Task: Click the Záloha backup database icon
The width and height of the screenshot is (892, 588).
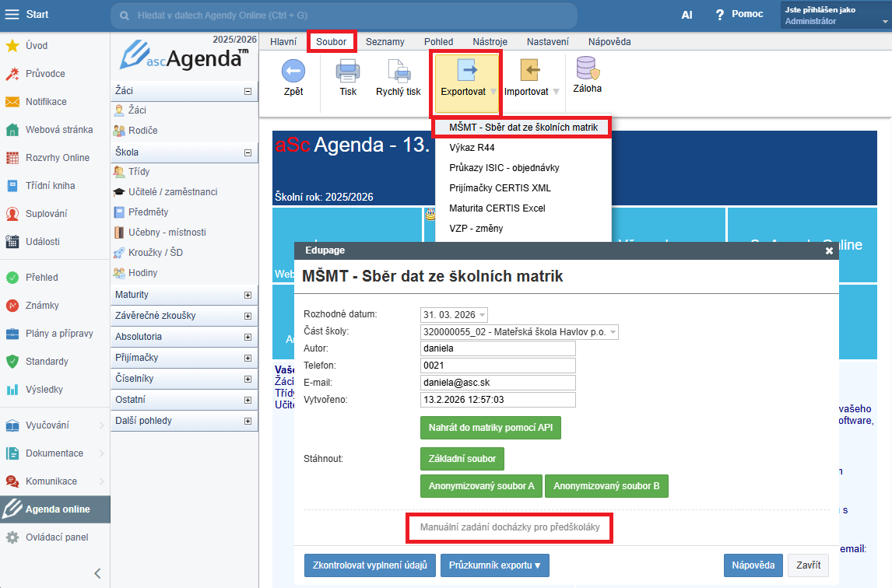Action: point(587,71)
